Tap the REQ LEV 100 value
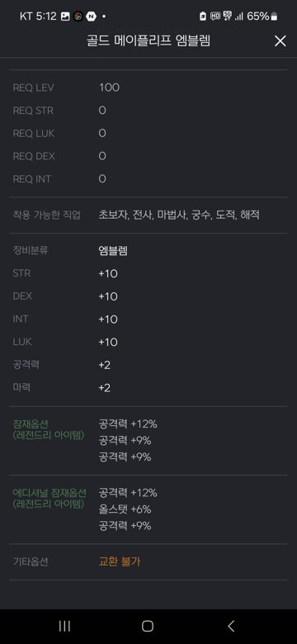Screen dimensions: 297x644 (109, 88)
